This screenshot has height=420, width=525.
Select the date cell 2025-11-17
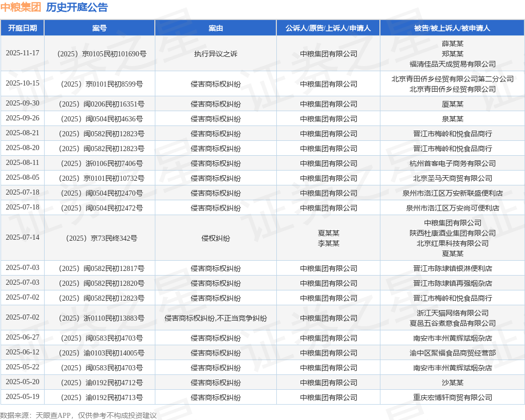coord(23,53)
